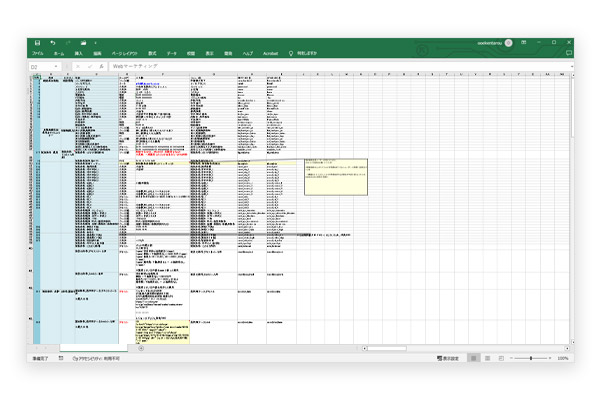Open the comments speech bubble icon
The image size is (600, 400).
[x=569, y=53]
